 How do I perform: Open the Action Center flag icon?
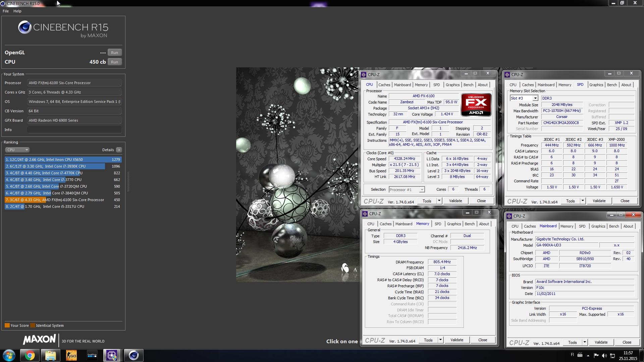(596, 356)
